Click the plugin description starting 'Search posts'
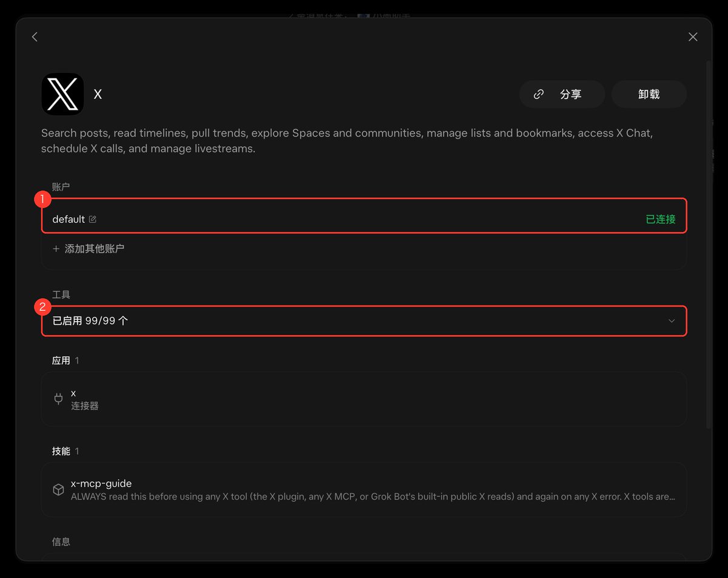This screenshot has width=728, height=578. tap(347, 141)
